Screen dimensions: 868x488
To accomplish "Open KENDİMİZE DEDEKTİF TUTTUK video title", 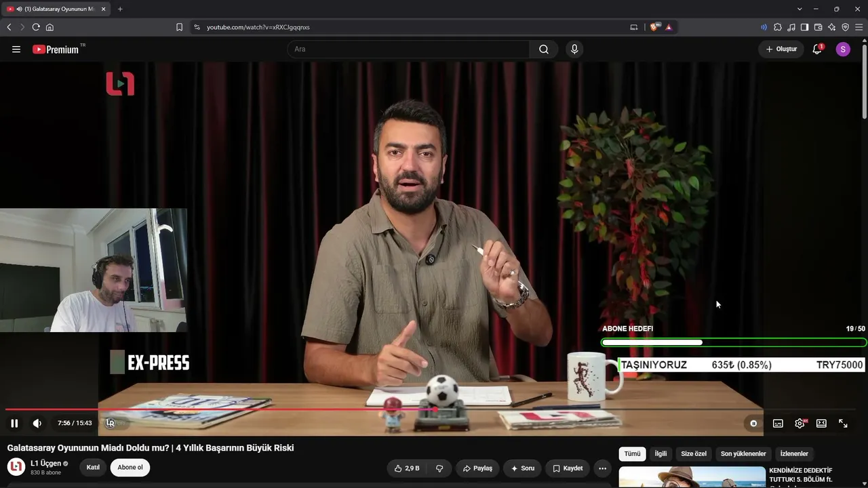I will pos(800,474).
